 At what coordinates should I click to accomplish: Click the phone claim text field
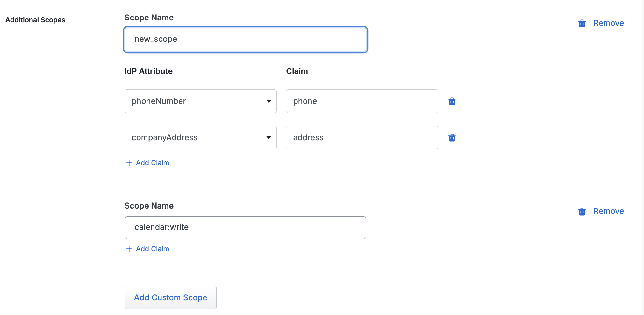coord(362,101)
